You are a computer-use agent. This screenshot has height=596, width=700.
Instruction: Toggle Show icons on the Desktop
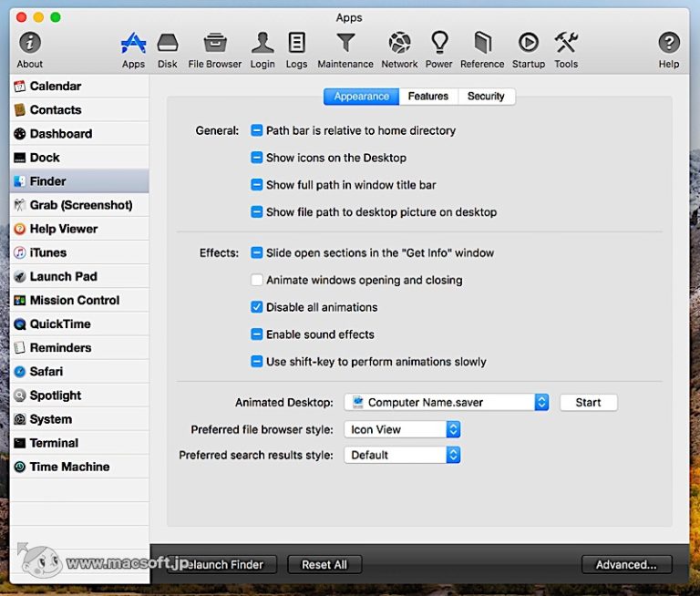[x=257, y=158]
